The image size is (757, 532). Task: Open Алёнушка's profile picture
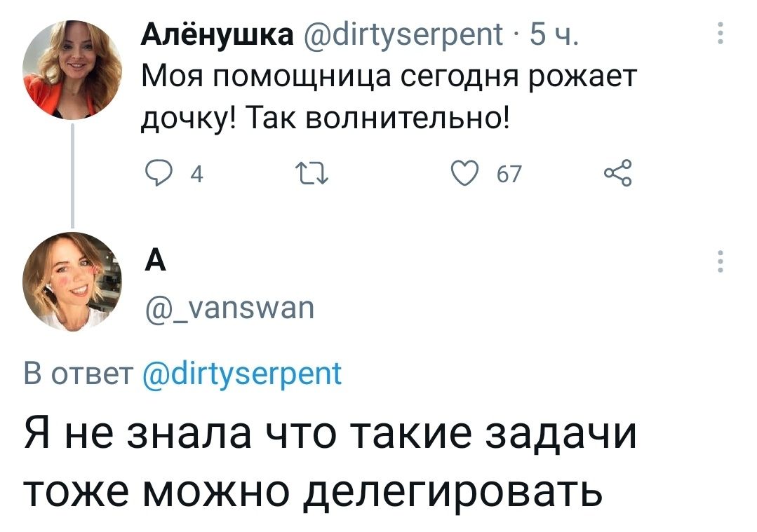click(x=72, y=69)
